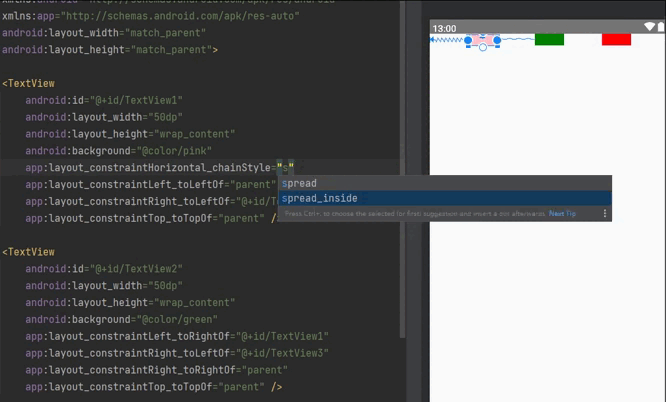Image resolution: width=666 pixels, height=402 pixels.
Task: Click the left constraint handle of pink TextView
Action: 468,40
